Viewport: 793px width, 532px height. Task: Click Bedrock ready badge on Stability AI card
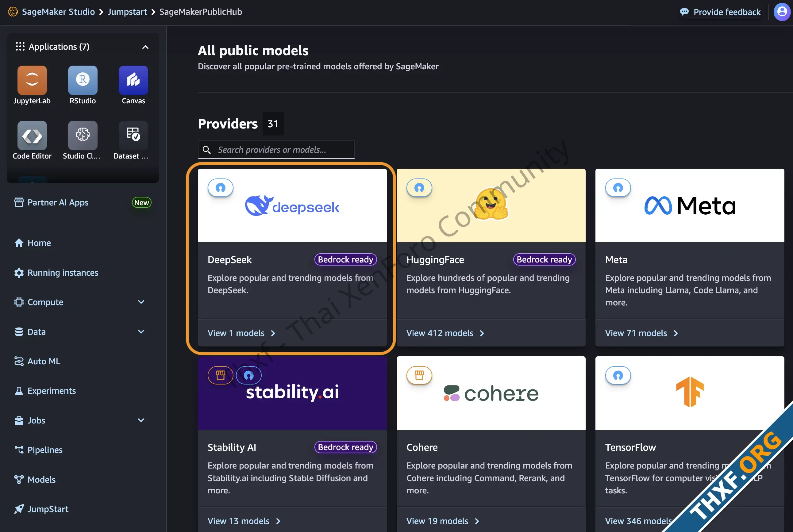pyautogui.click(x=346, y=447)
